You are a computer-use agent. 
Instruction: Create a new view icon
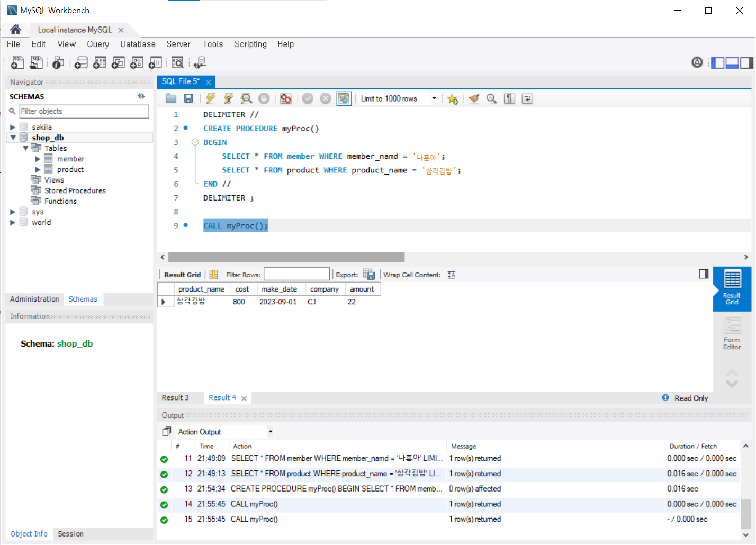pos(118,63)
